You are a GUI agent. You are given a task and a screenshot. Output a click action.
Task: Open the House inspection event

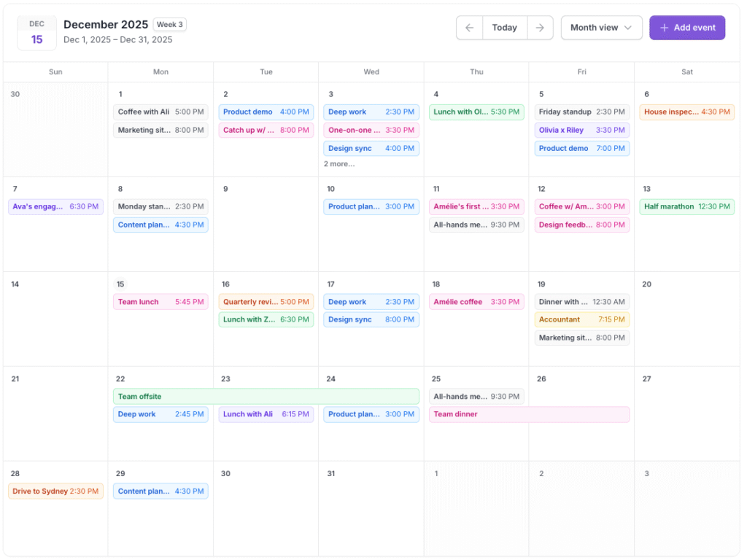[x=686, y=112]
